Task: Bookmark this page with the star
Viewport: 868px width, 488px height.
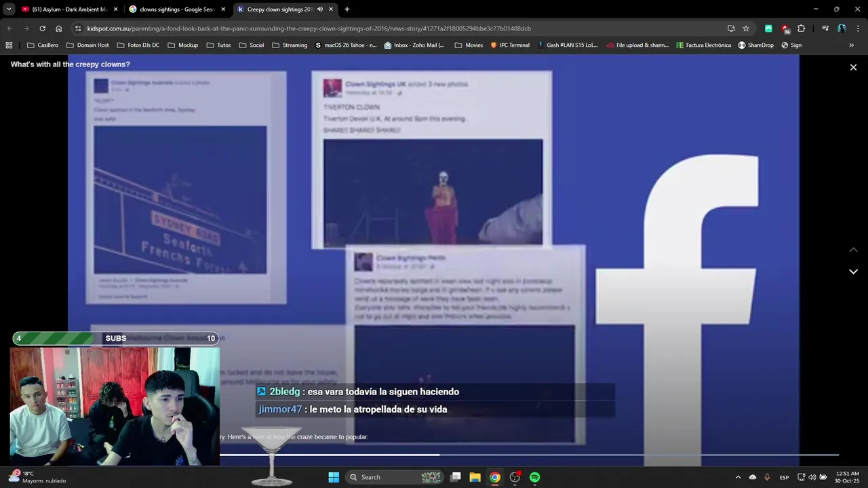Action: (746, 28)
